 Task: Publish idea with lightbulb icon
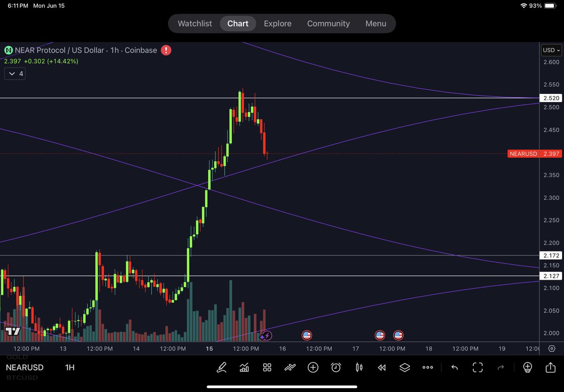pyautogui.click(x=527, y=368)
